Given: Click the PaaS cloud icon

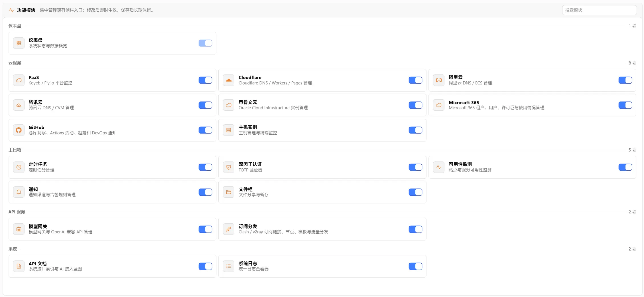Looking at the screenshot, I should pos(19,80).
